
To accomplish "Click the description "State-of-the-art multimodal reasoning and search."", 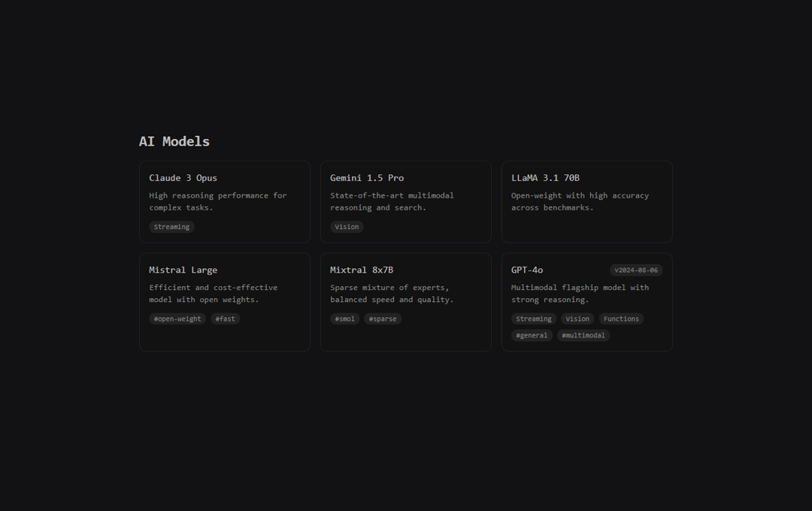I will [x=392, y=201].
